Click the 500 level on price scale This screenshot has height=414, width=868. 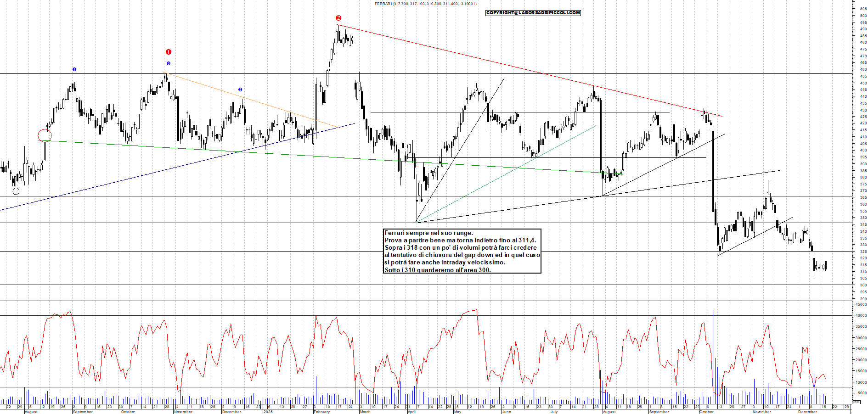pos(863,16)
